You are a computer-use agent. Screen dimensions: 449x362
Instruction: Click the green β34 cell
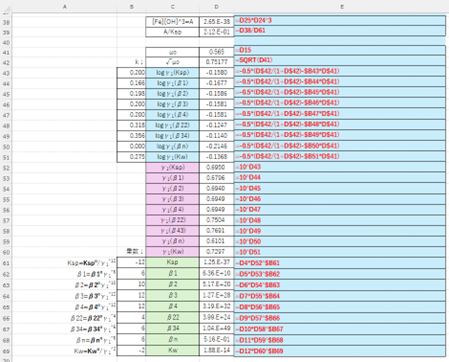click(x=172, y=328)
